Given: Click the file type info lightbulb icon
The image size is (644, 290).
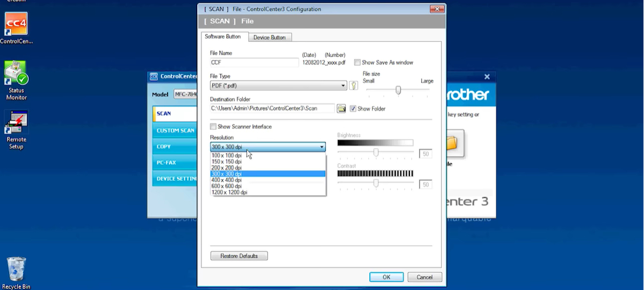Looking at the screenshot, I should [353, 85].
